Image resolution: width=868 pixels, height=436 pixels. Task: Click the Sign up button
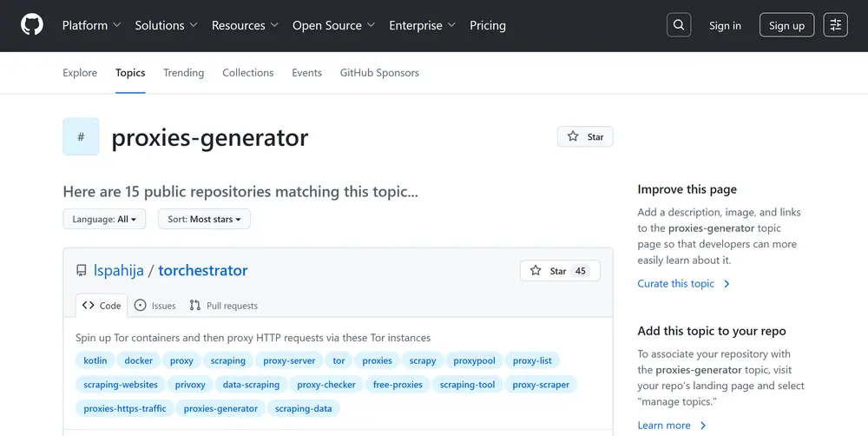point(786,25)
